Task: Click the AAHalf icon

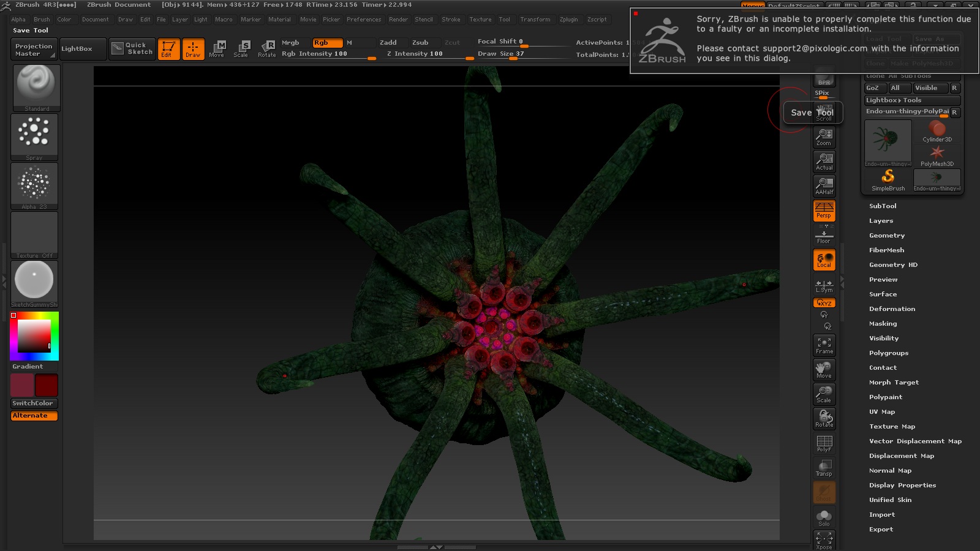Action: point(824,186)
